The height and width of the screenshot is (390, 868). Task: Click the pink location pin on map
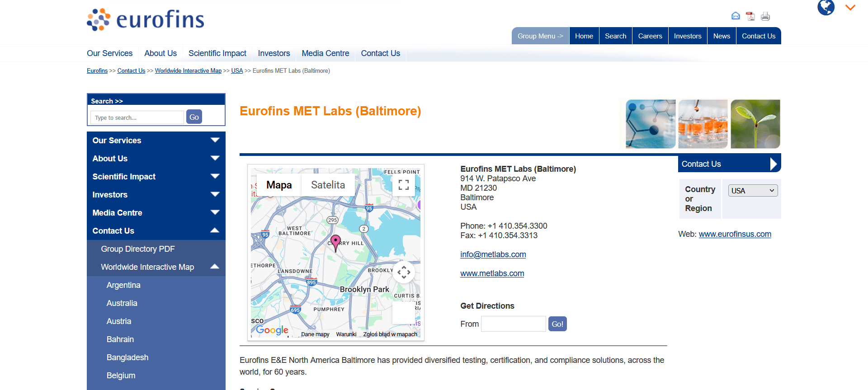pyautogui.click(x=335, y=242)
